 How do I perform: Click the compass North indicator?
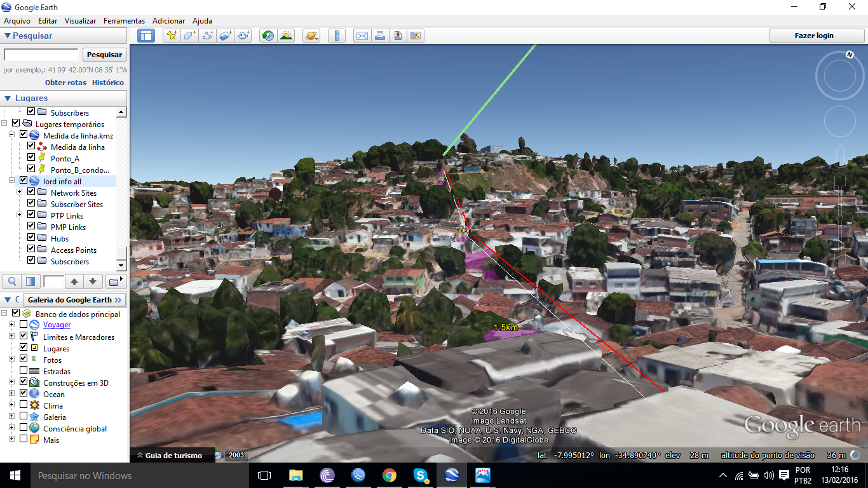click(x=850, y=55)
